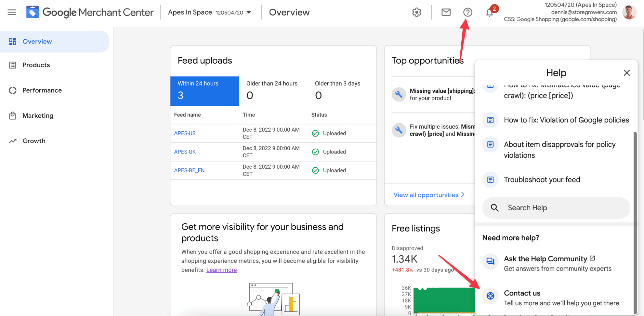The height and width of the screenshot is (316, 644).
Task: Close the Help panel
Action: (627, 73)
